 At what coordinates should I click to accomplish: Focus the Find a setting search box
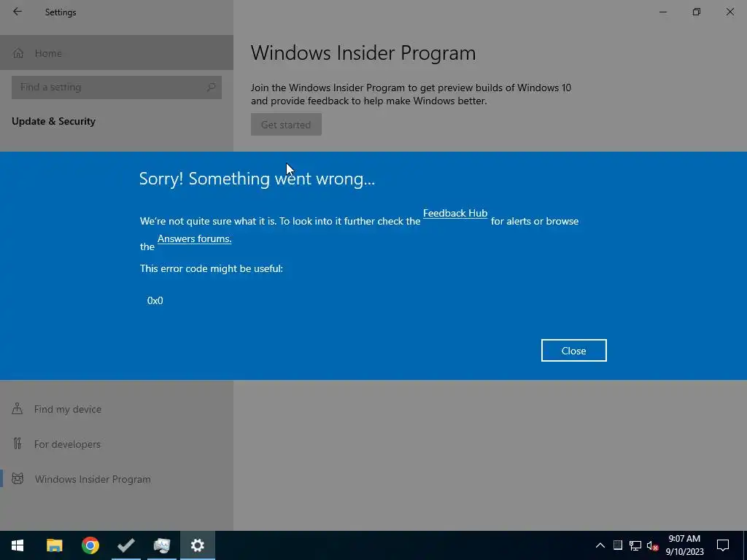point(116,87)
